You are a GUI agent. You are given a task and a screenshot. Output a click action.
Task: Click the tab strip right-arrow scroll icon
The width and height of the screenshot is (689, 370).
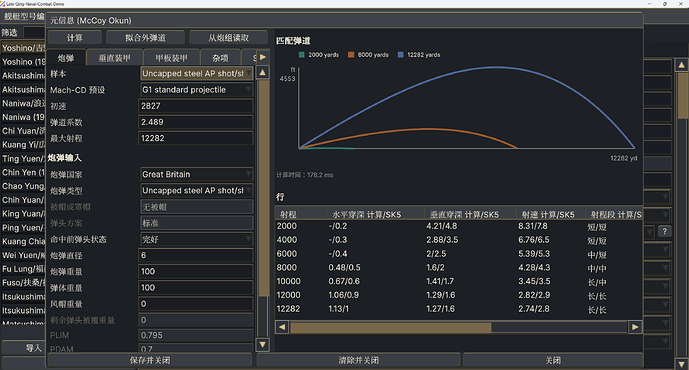click(262, 57)
